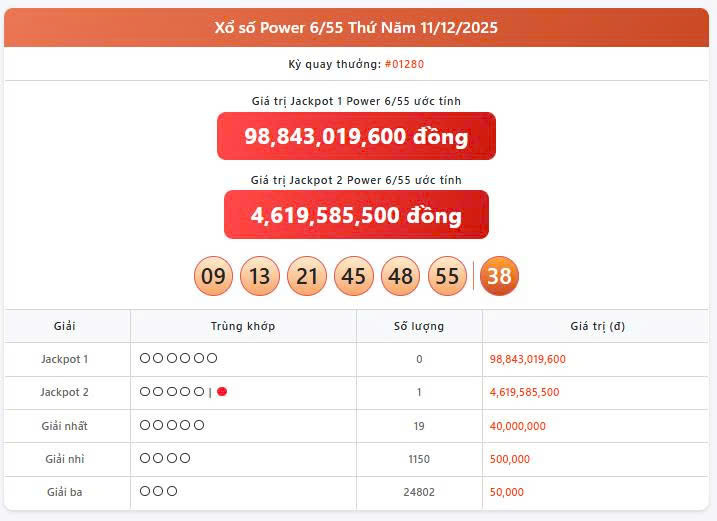Select lottery ball number 48
717x521 pixels.
click(401, 276)
